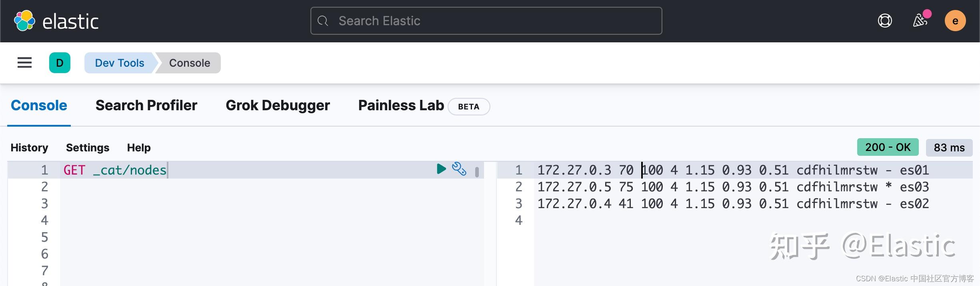The image size is (980, 286).
Task: Click the search magnifier icon
Action: coord(323,21)
